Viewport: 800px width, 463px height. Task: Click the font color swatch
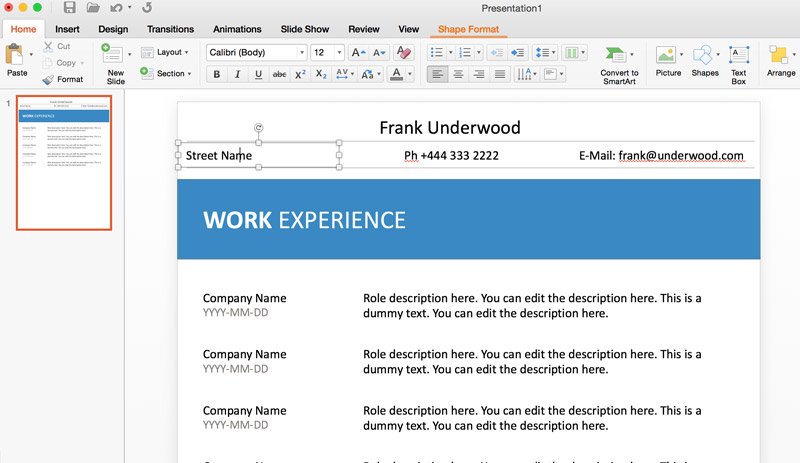tap(397, 74)
